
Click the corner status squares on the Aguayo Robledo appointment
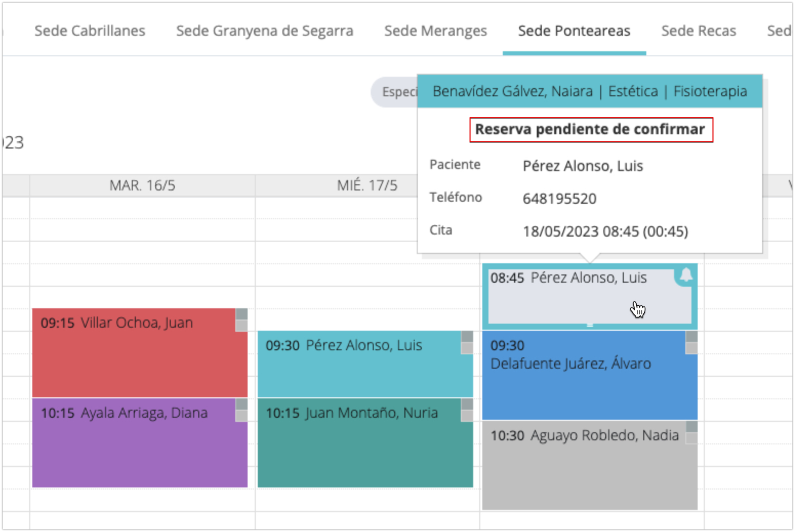692,432
